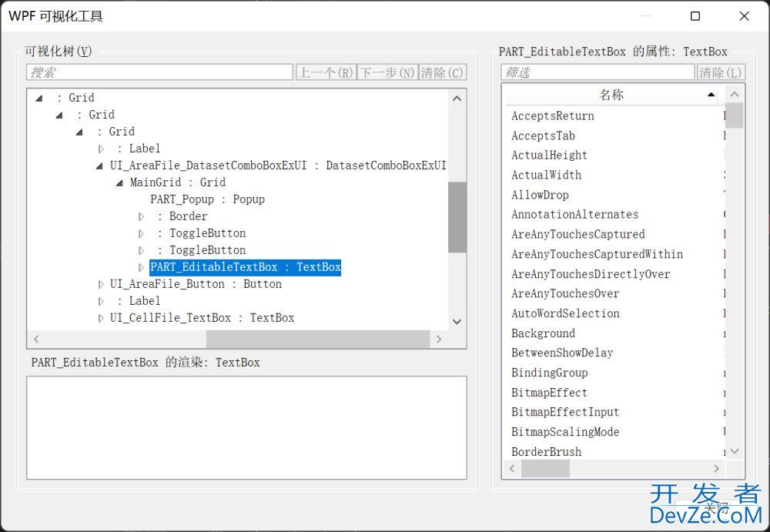Click the tree vertical scrollbar thumb
Screen dimensions: 770x532
pyautogui.click(x=457, y=216)
